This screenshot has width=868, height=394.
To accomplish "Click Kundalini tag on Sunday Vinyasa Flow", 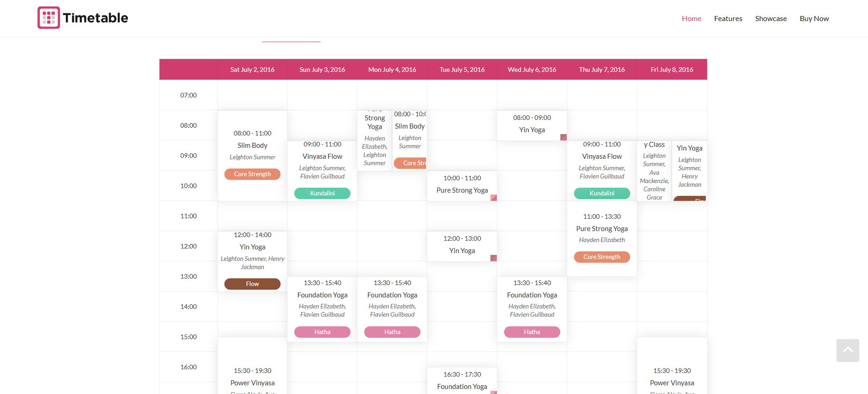I will tap(322, 194).
